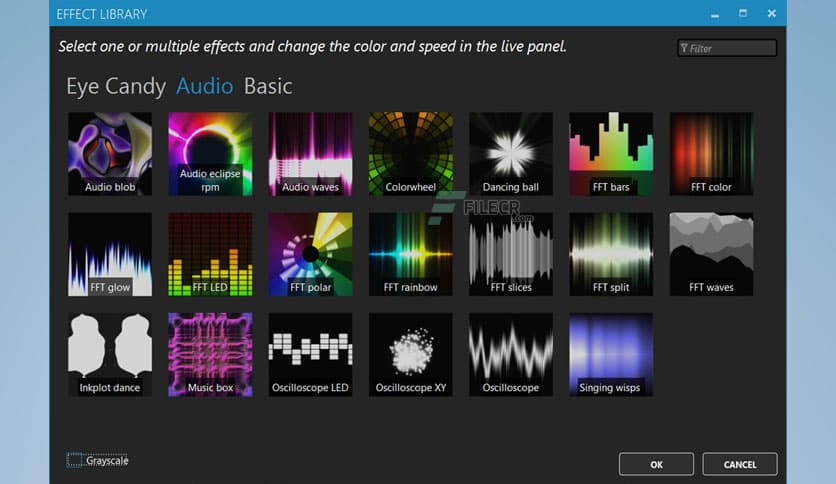Choose the Audio eclipse rpm effect
This screenshot has width=836, height=484.
coord(210,153)
